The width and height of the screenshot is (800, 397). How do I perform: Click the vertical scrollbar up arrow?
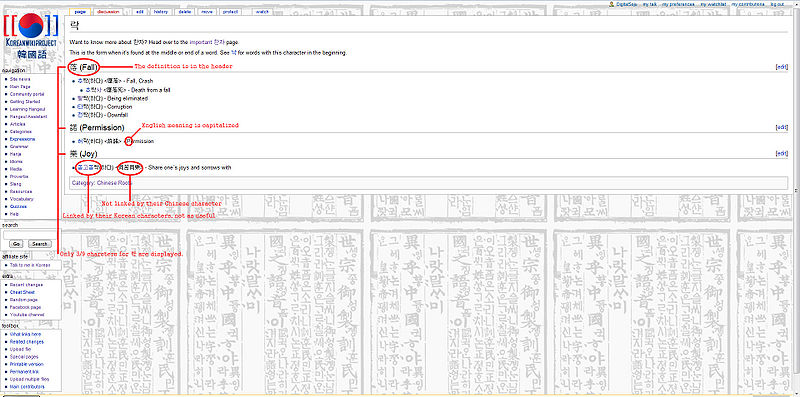(797, 4)
